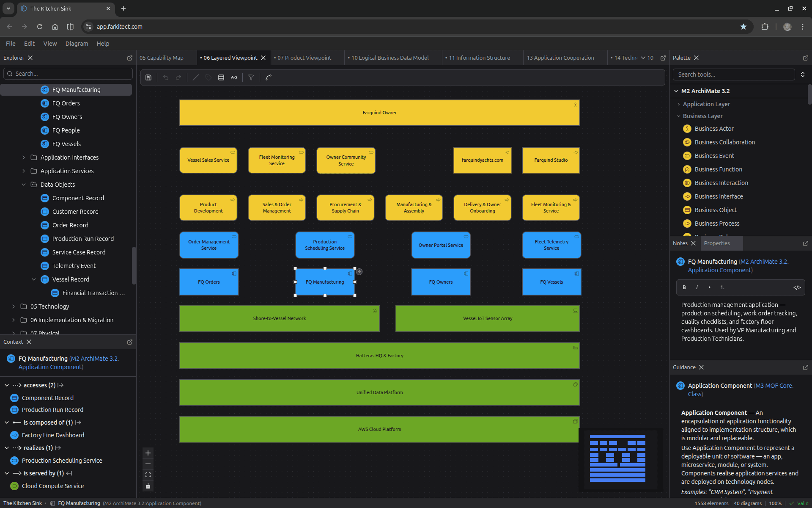Click the 100% zoom level in status bar
Screen dimensions: 812x508
click(x=775, y=503)
